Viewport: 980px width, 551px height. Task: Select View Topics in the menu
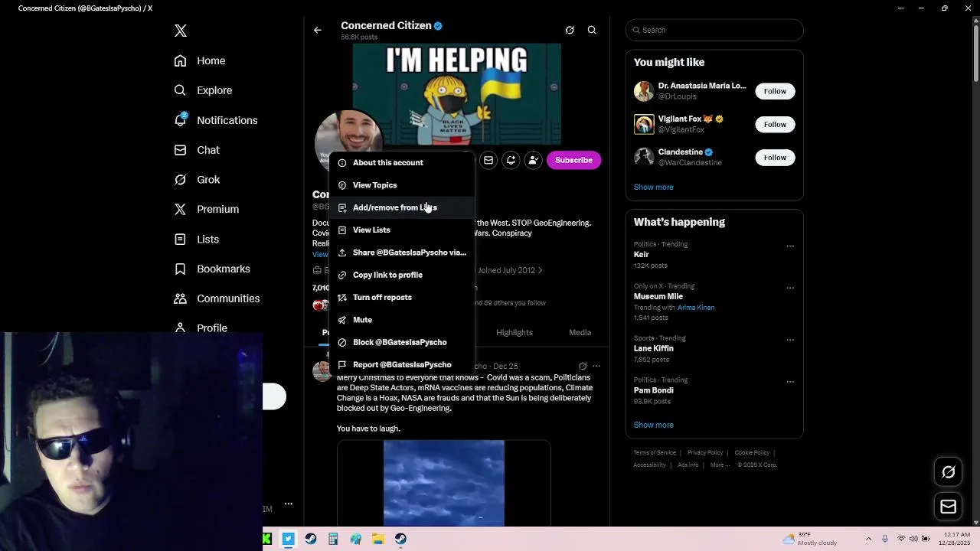(400, 185)
